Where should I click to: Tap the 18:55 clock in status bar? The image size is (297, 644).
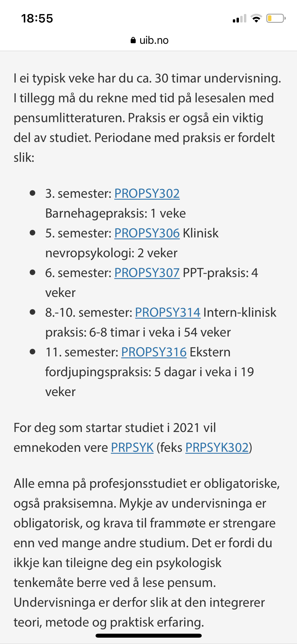tap(37, 19)
